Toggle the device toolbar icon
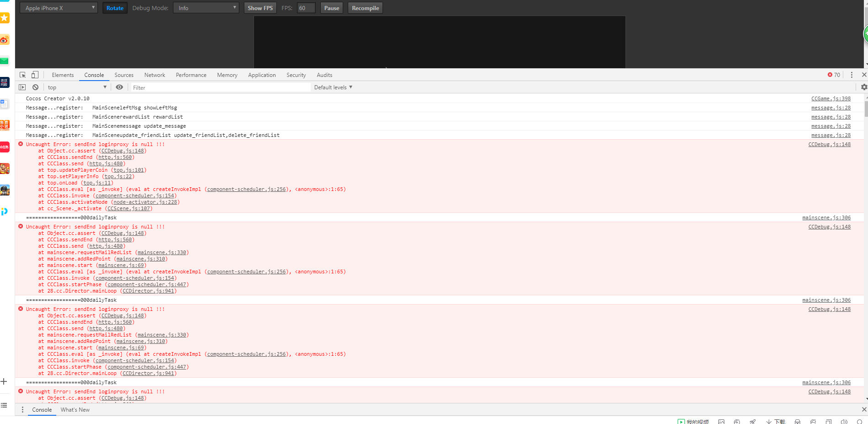Viewport: 868px width, 424px height. [35, 75]
